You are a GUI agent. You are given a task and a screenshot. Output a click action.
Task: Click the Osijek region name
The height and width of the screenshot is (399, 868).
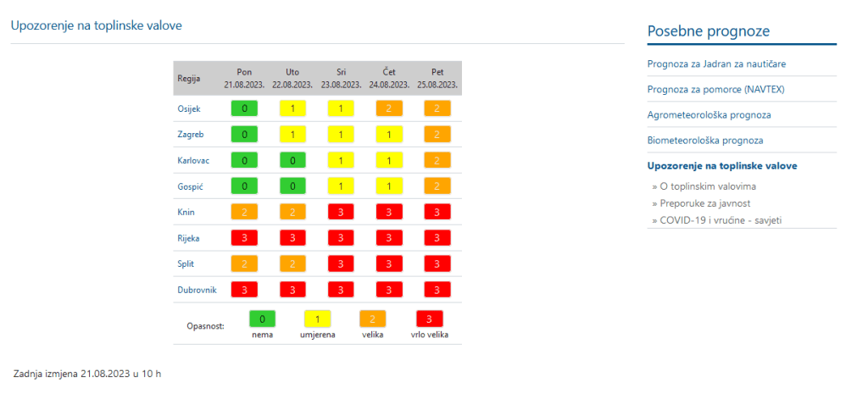coord(189,109)
